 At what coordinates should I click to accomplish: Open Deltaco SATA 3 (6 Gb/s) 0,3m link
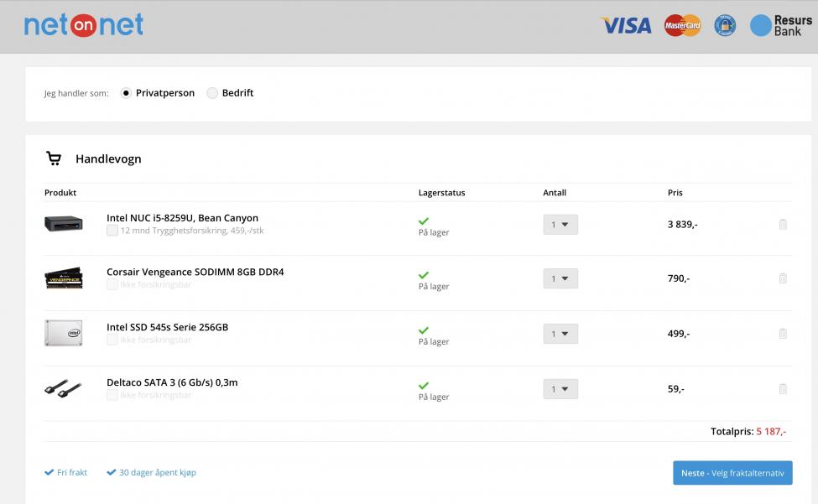pos(172,382)
